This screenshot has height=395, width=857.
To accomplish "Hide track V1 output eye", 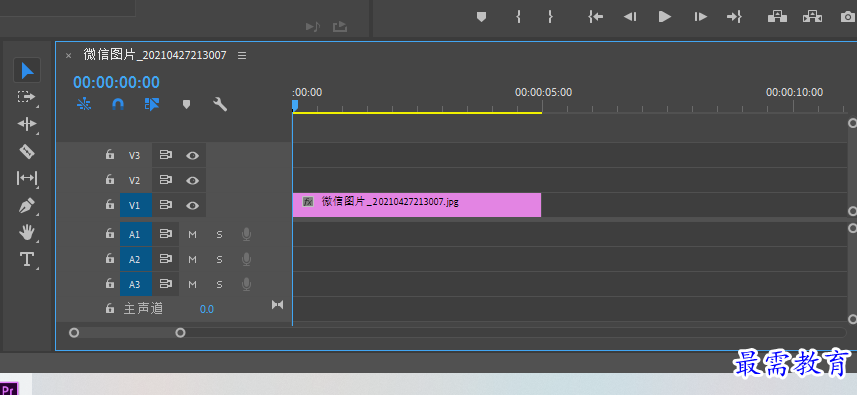I will [192, 205].
